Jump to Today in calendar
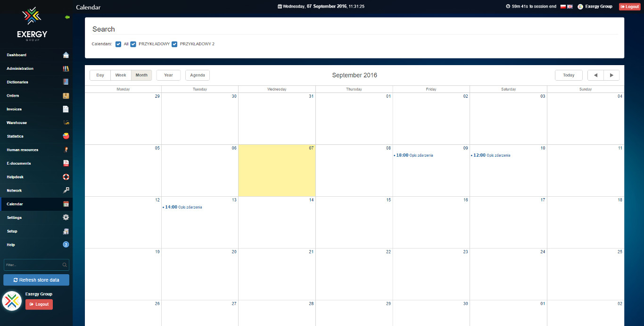This screenshot has width=644, height=326. click(x=569, y=75)
